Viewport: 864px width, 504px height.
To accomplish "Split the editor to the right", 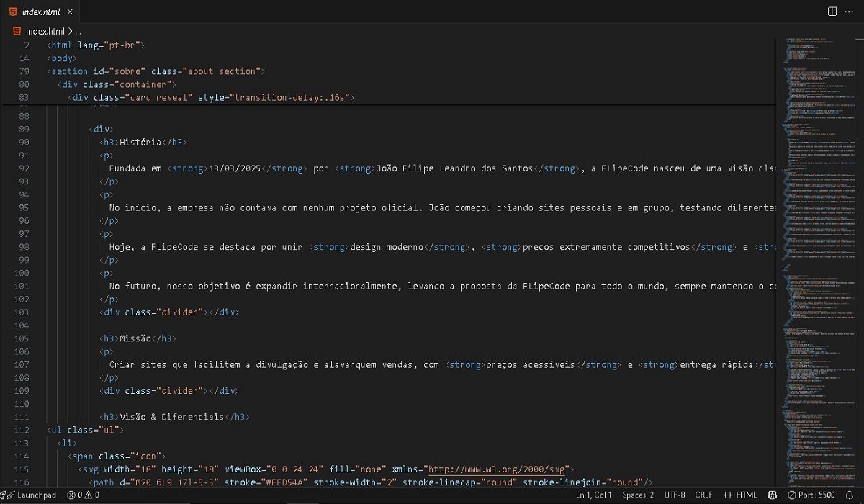I will (832, 12).
